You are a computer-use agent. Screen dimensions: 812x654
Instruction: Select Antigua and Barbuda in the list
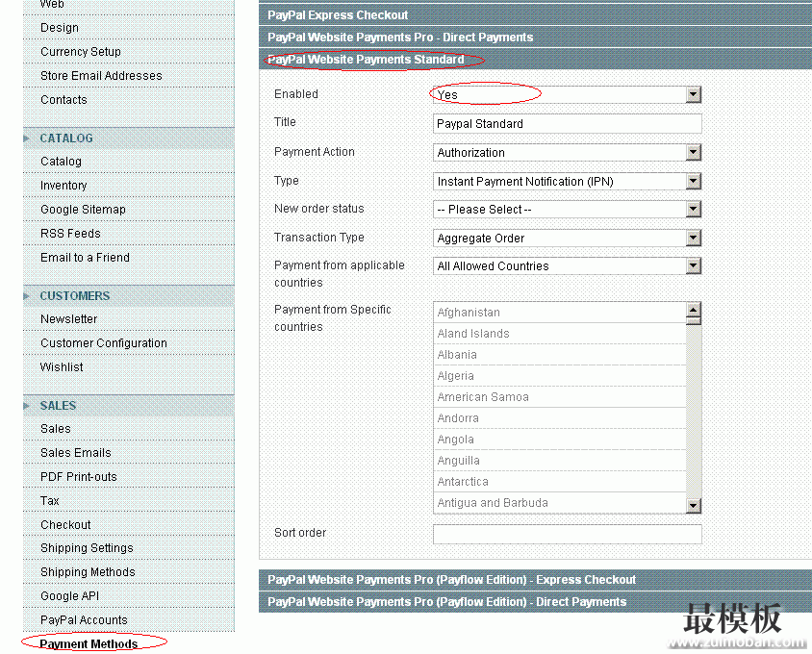[559, 503]
